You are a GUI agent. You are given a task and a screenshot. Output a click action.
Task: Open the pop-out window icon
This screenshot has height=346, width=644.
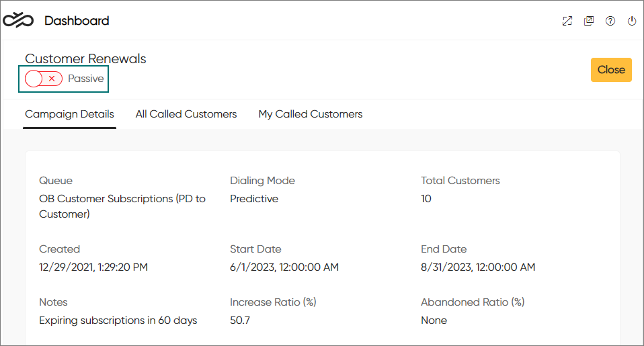589,21
